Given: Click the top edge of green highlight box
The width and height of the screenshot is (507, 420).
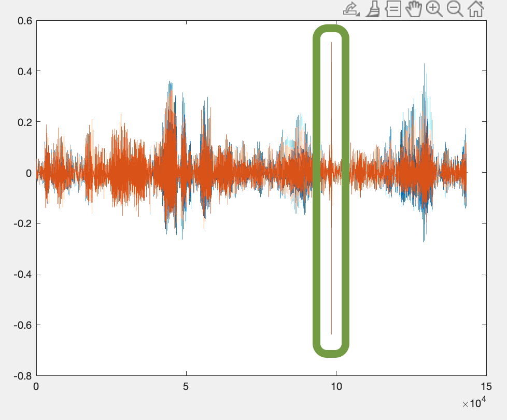Looking at the screenshot, I should coord(331,29).
